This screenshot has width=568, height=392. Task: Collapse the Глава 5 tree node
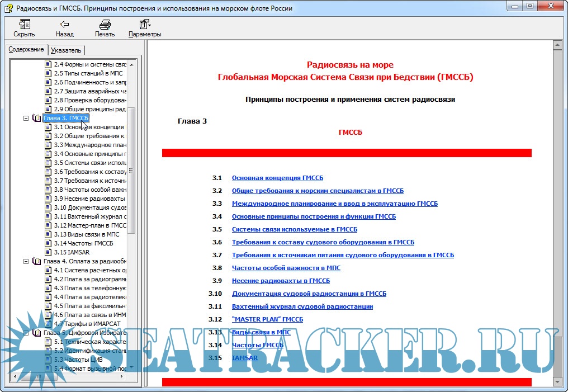(x=26, y=333)
